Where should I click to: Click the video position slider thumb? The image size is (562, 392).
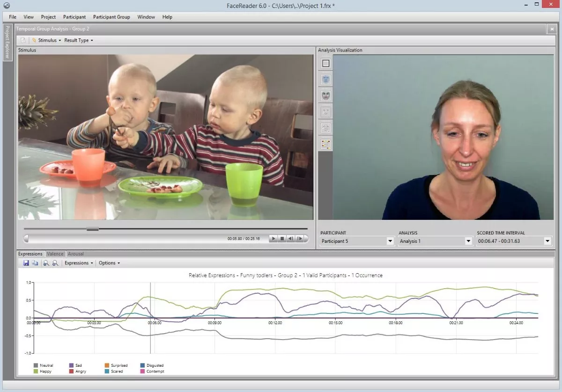click(x=93, y=229)
